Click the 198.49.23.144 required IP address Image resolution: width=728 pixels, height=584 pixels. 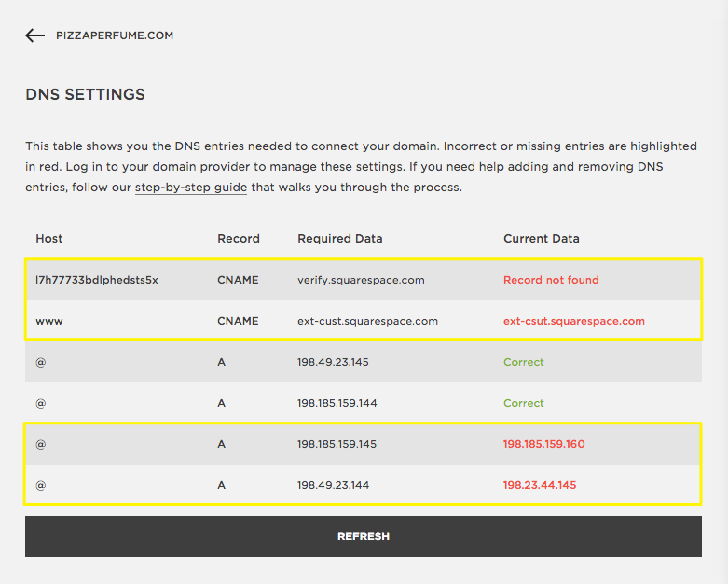(x=333, y=485)
